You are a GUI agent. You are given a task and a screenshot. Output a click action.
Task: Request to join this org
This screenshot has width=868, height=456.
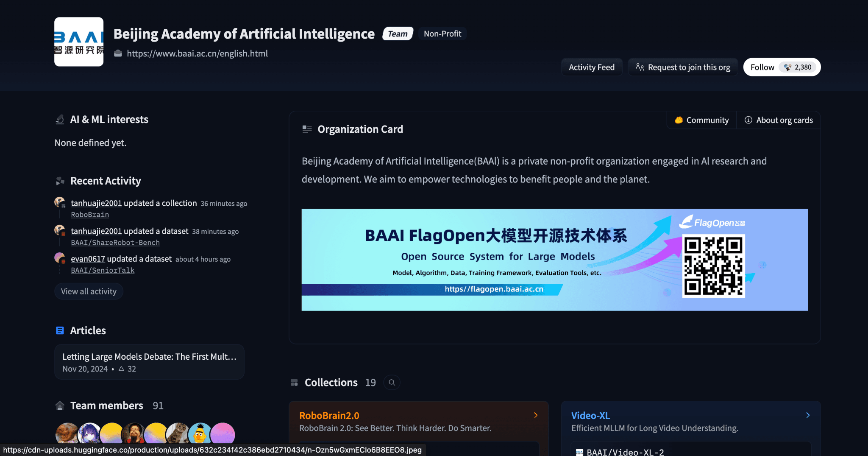coord(683,67)
